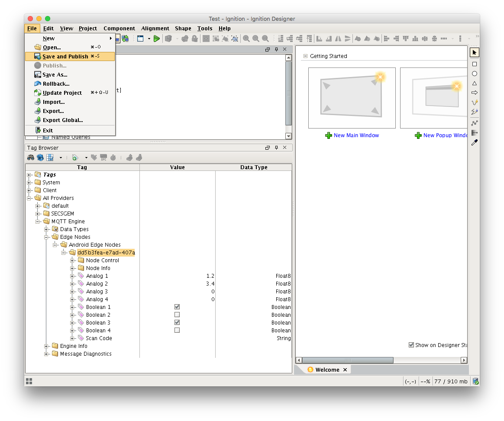Expand the Data Types folder
Screen dimensions: 504x421
click(x=46, y=229)
